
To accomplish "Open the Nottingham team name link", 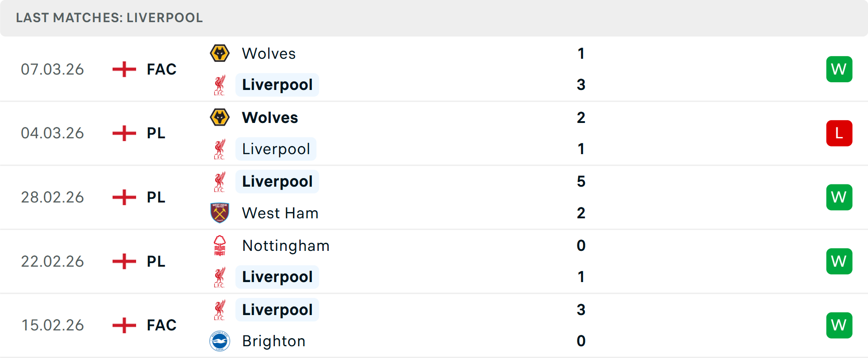I will [x=286, y=245].
